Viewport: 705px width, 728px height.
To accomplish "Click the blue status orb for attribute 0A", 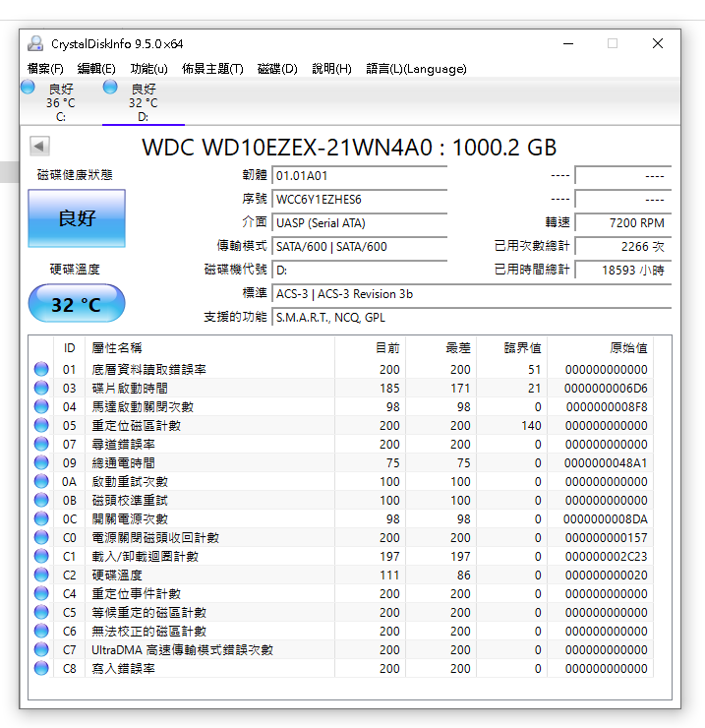I will pyautogui.click(x=41, y=481).
